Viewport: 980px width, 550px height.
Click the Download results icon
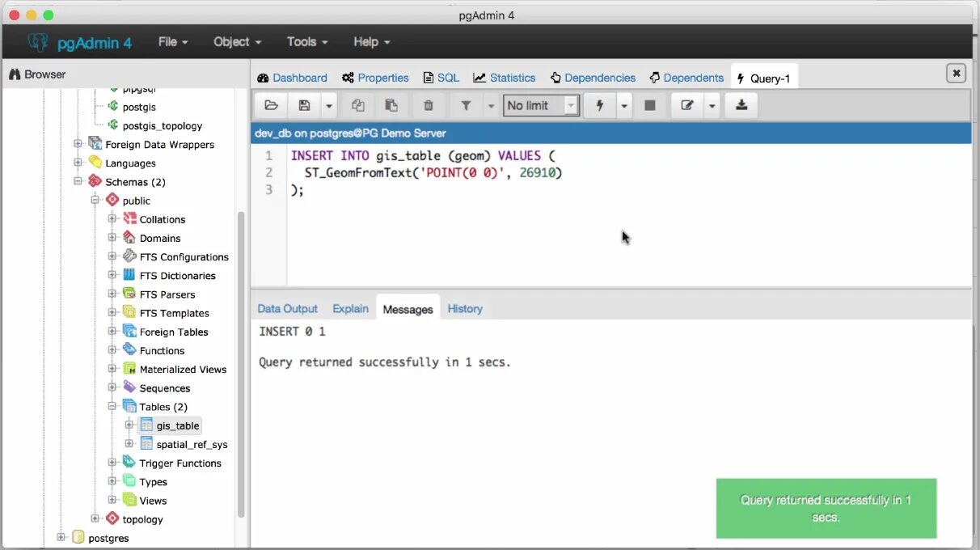[741, 105]
